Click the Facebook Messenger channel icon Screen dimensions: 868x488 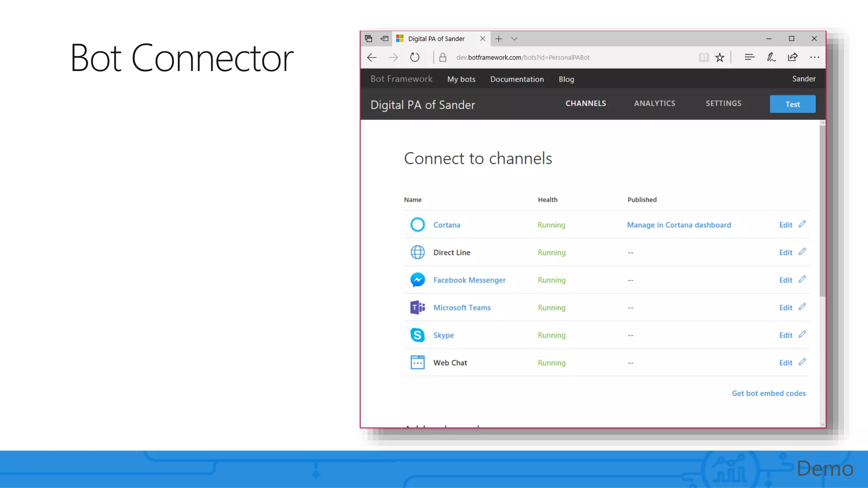click(x=417, y=280)
